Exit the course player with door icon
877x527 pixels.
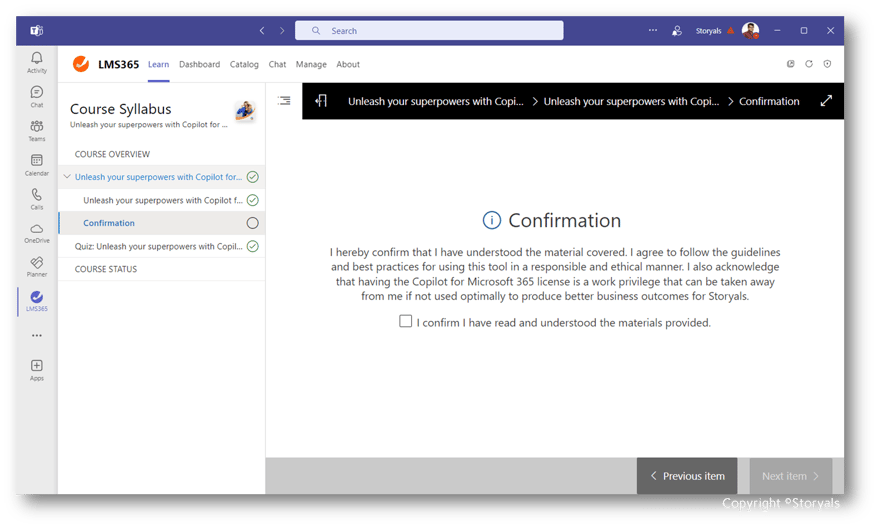point(321,101)
